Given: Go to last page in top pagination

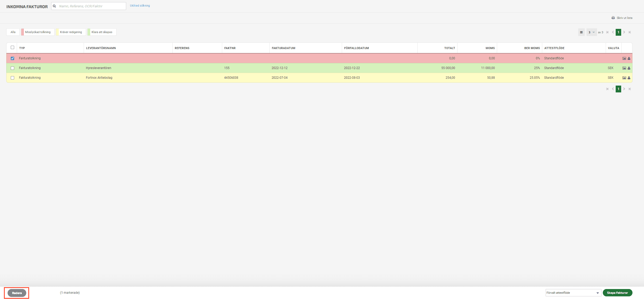Looking at the screenshot, I should 630,32.
